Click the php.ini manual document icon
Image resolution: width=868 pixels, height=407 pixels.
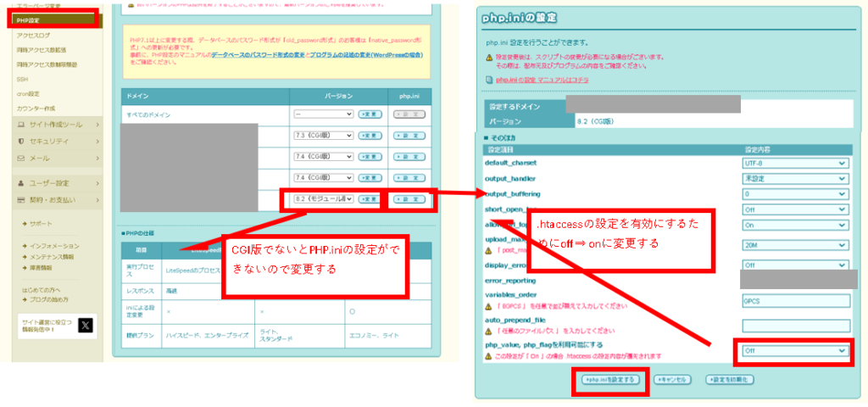489,80
